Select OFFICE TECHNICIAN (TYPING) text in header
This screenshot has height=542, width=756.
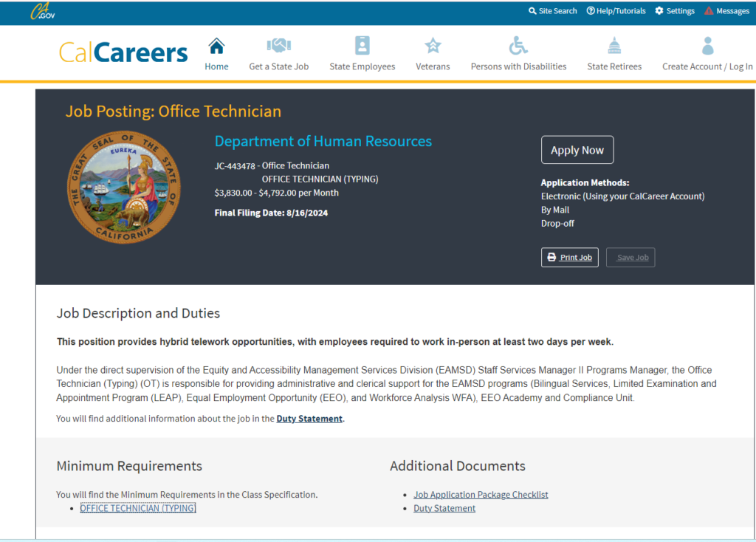pos(320,179)
